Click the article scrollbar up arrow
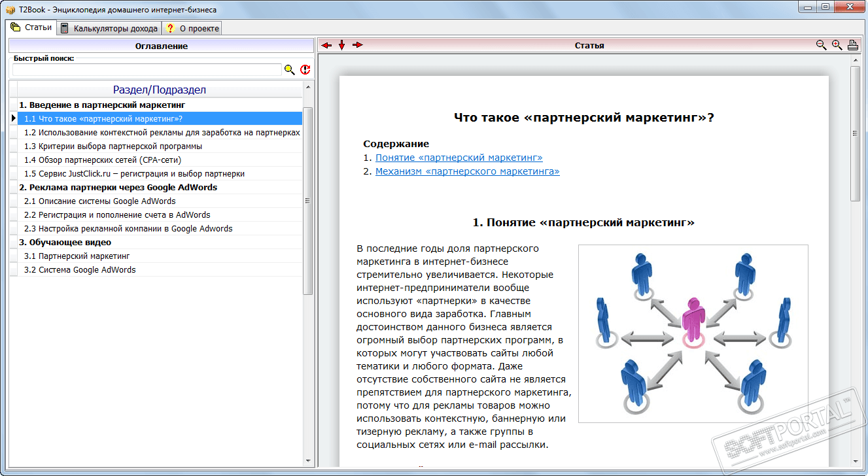 click(x=854, y=60)
